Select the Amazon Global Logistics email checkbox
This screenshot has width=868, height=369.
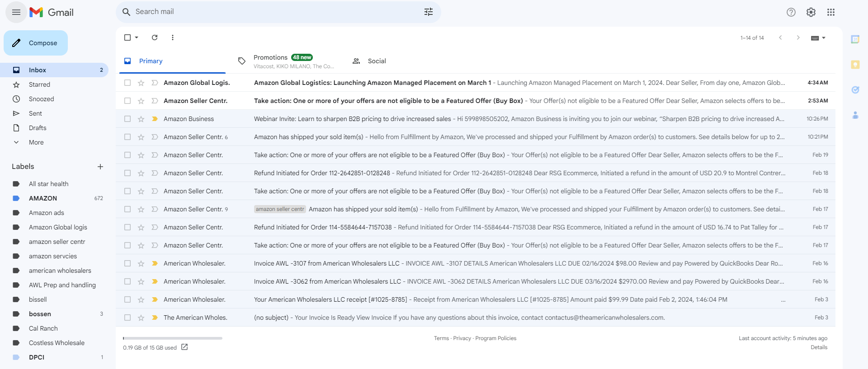pyautogui.click(x=127, y=83)
